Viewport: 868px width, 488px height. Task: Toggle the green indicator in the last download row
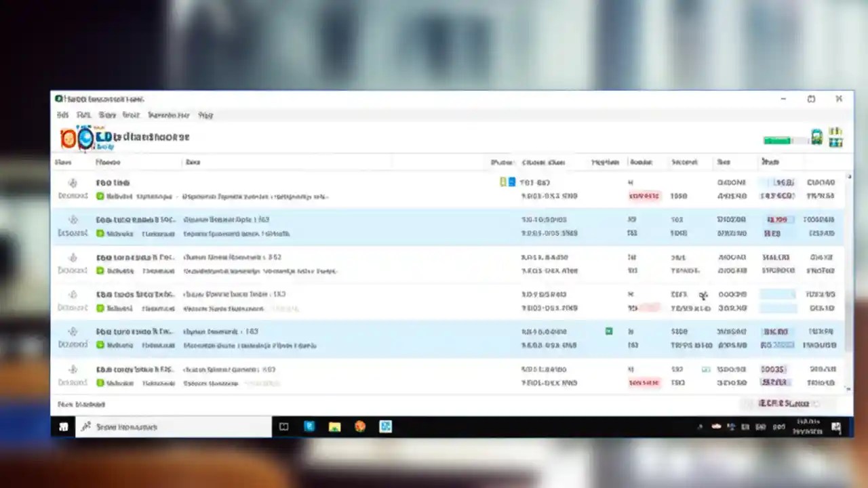pos(705,369)
